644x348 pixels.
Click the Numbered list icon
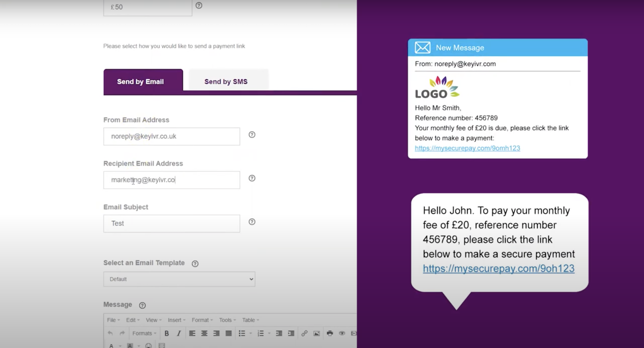(x=261, y=333)
